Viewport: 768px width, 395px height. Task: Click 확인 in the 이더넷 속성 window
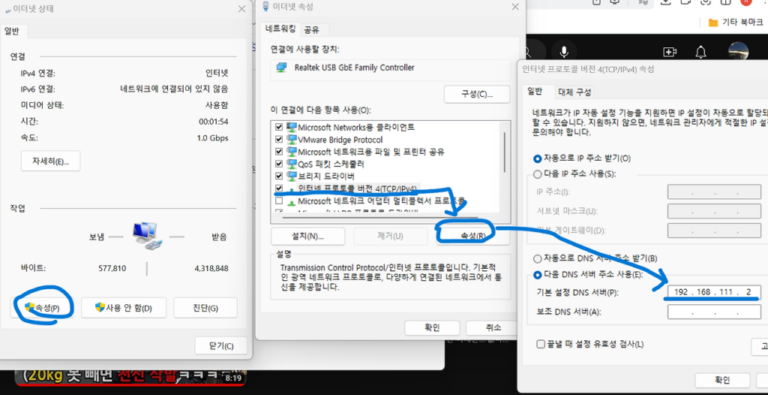point(432,328)
